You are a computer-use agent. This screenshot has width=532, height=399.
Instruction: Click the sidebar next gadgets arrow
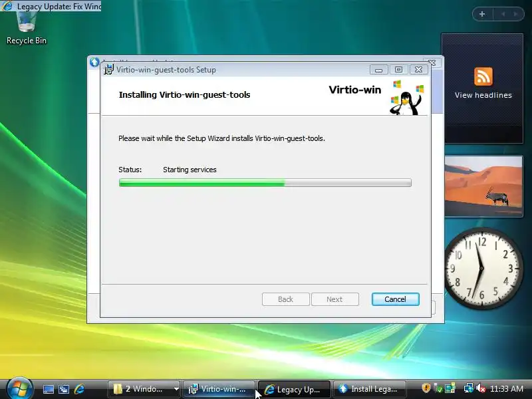pos(516,14)
